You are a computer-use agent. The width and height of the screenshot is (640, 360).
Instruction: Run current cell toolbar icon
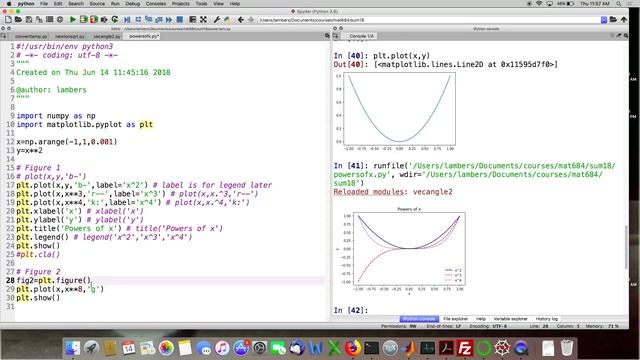(84, 20)
